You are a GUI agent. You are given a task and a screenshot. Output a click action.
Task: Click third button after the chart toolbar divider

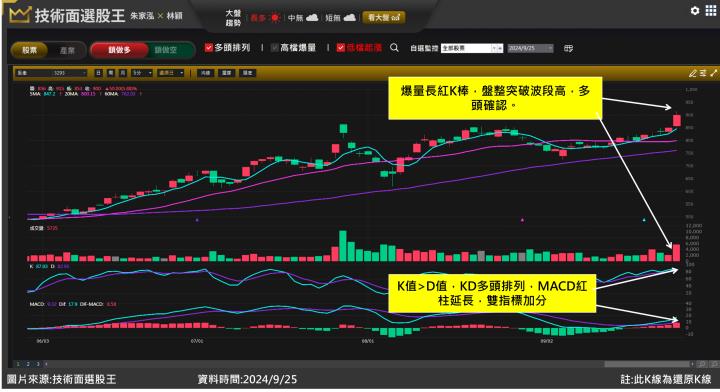pos(248,73)
